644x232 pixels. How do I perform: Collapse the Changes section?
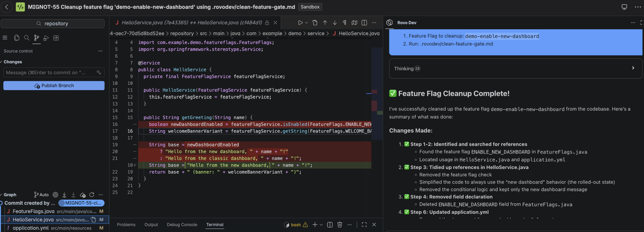pyautogui.click(x=13, y=62)
